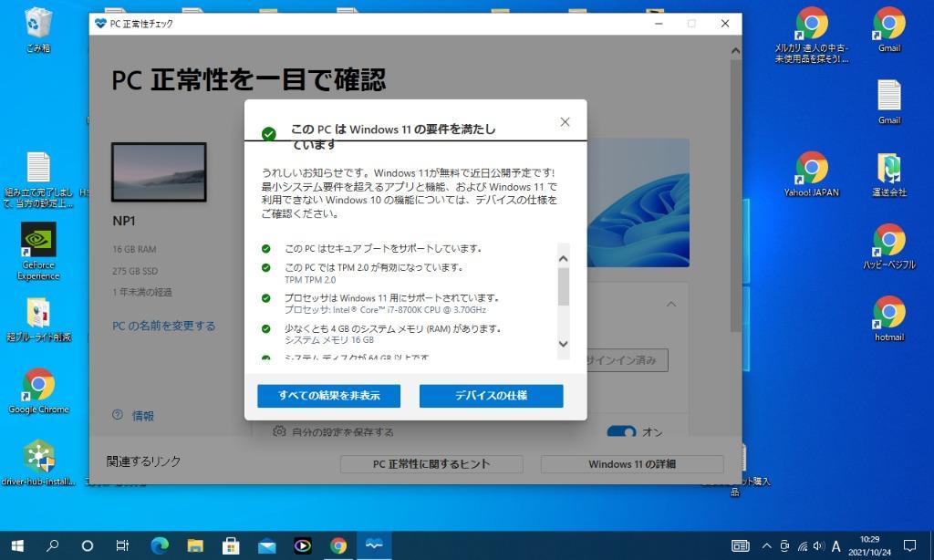This screenshot has width=934, height=560.
Task: Open the media player icon on taskbar
Action: (302, 545)
